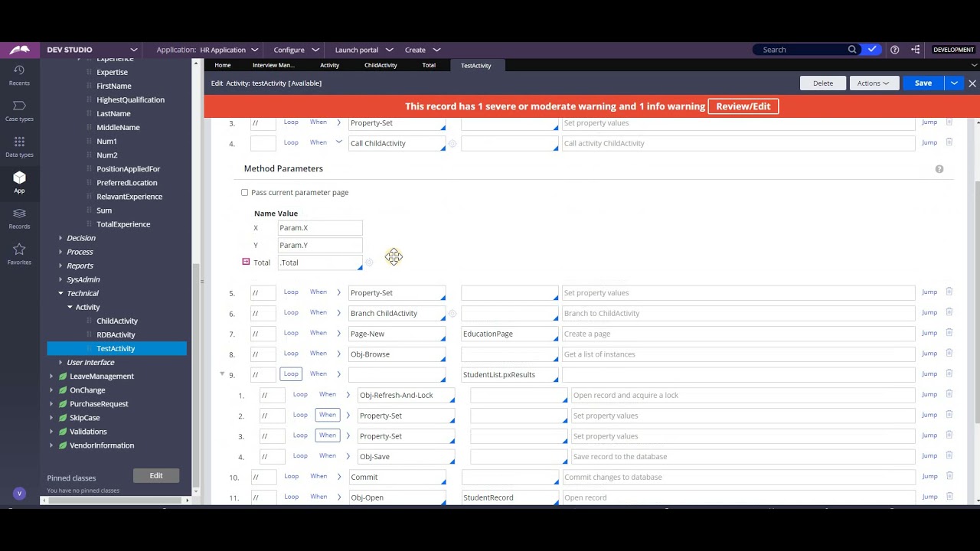The width and height of the screenshot is (980, 551).
Task: Delete sub-step Obj-Save with trash icon
Action: 949,455
